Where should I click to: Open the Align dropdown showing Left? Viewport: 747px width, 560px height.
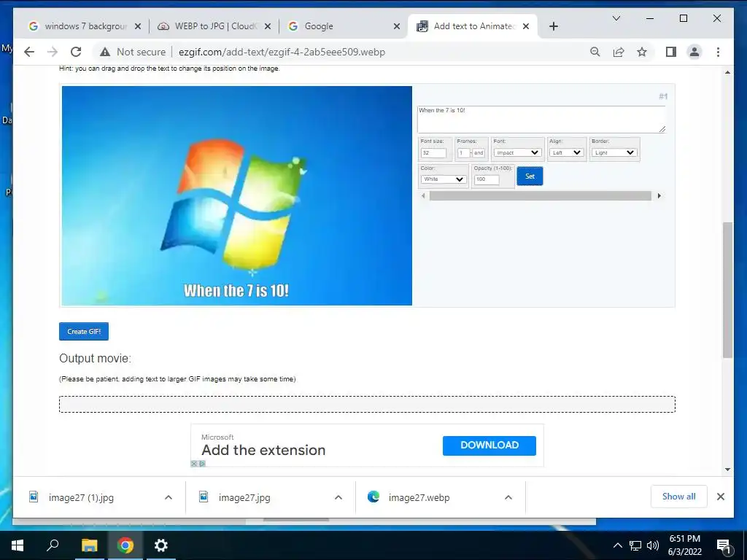point(566,153)
